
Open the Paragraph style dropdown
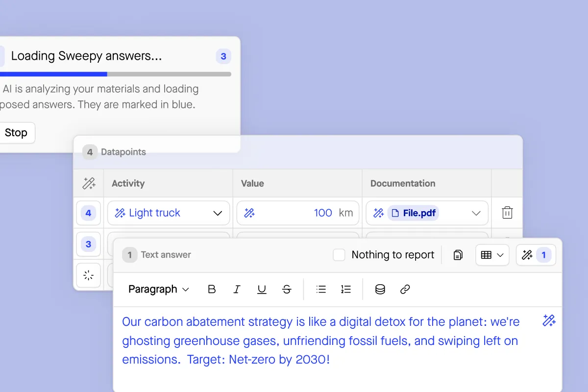coord(158,290)
